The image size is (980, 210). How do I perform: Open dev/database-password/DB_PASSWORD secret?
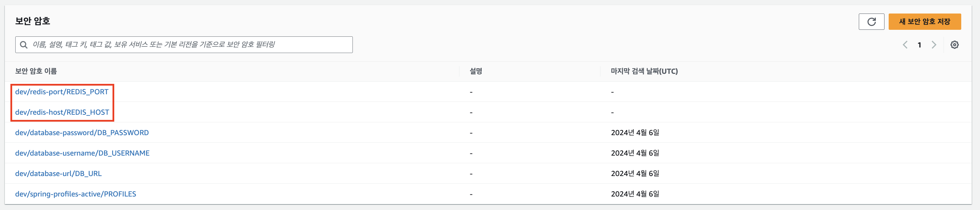82,133
